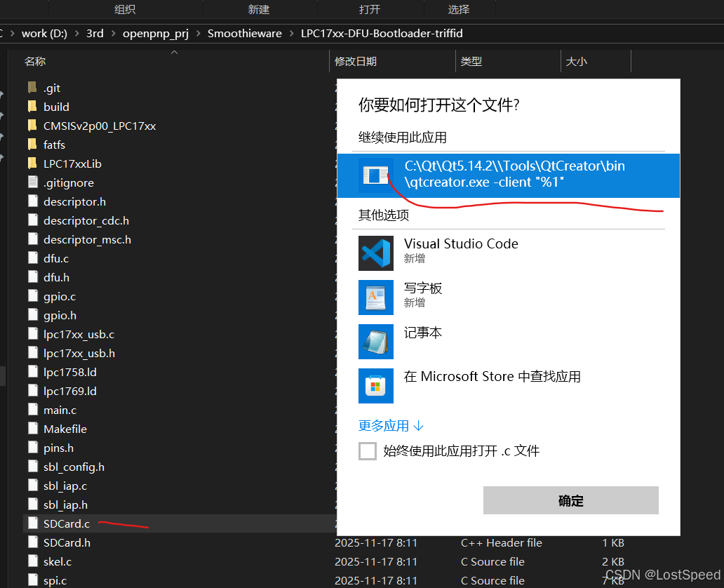The image size is (724, 588).
Task: Click the spi.c file icon
Action: 33,580
